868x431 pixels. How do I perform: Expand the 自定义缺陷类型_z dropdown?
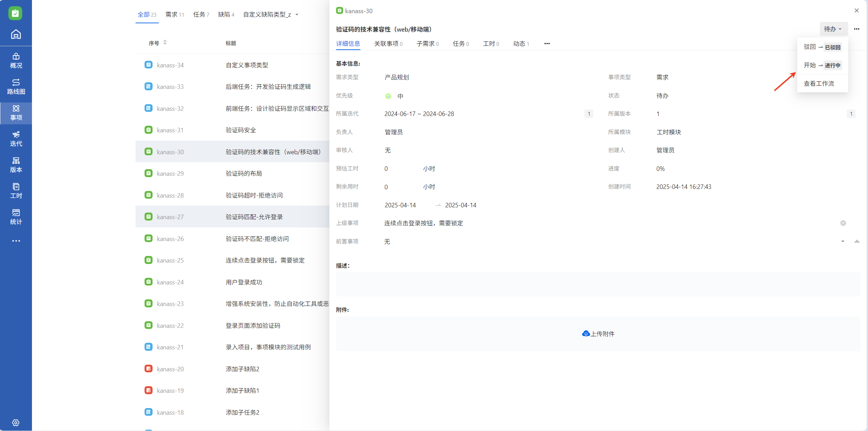(297, 15)
